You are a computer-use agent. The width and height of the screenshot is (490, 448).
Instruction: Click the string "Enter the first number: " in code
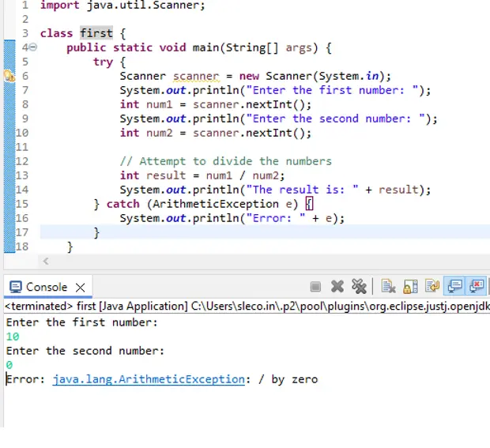pos(332,90)
